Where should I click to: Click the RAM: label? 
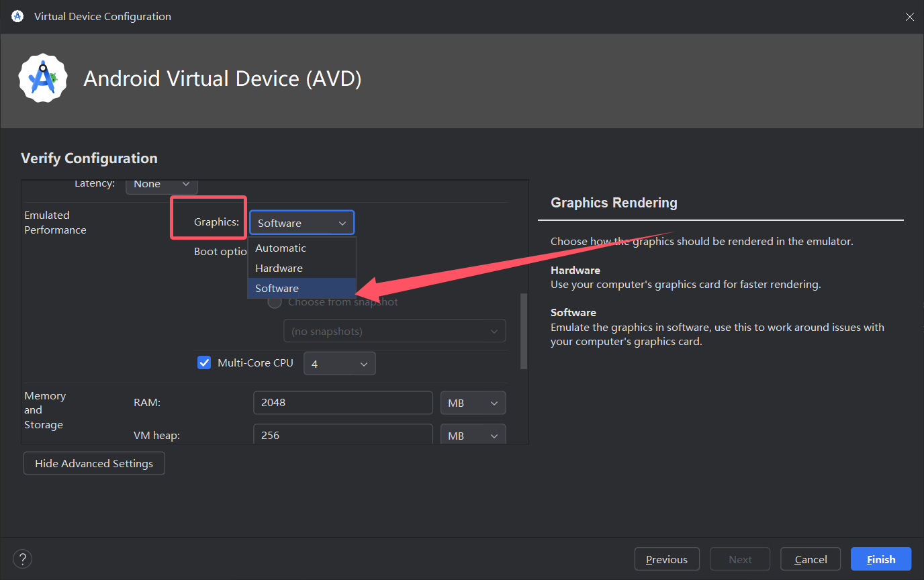click(x=147, y=403)
